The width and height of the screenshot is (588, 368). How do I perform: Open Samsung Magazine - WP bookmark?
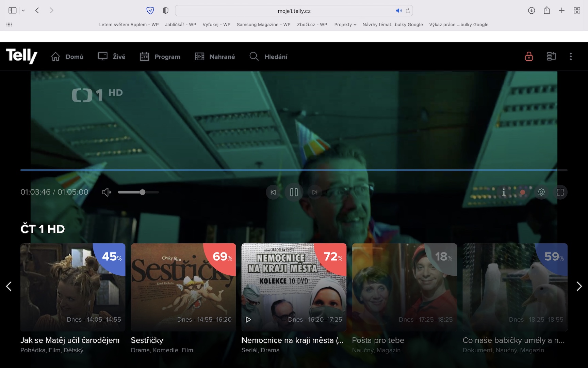point(264,25)
